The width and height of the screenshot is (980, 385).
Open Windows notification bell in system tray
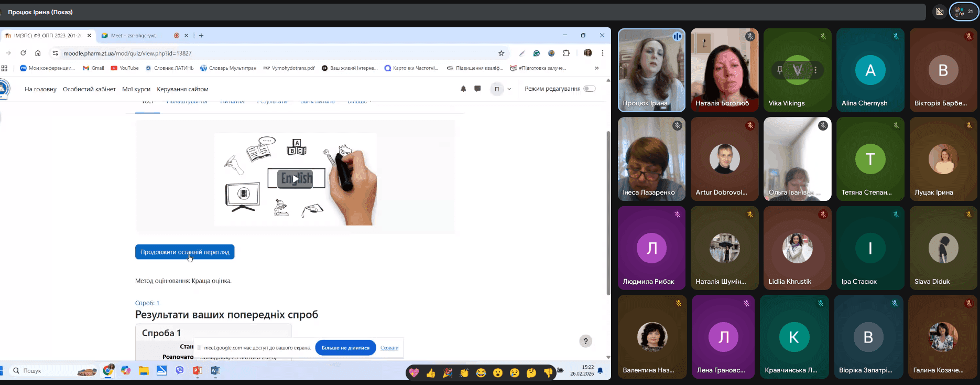tap(600, 371)
